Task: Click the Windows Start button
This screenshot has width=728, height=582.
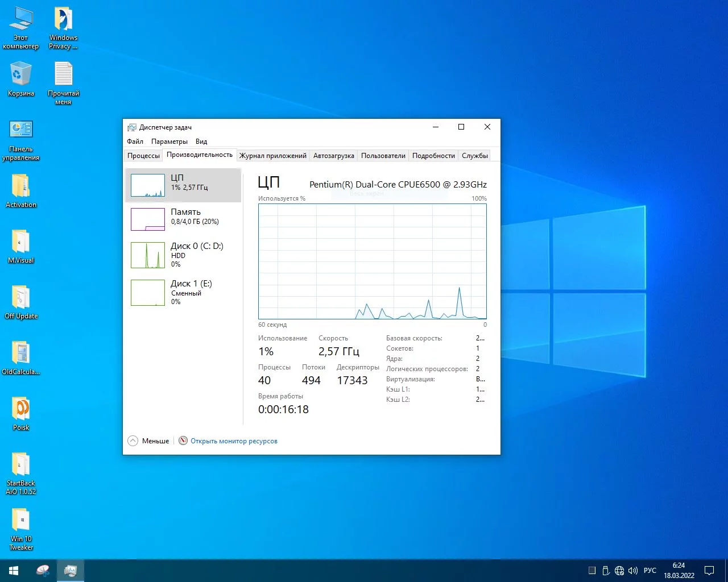Action: [x=14, y=571]
